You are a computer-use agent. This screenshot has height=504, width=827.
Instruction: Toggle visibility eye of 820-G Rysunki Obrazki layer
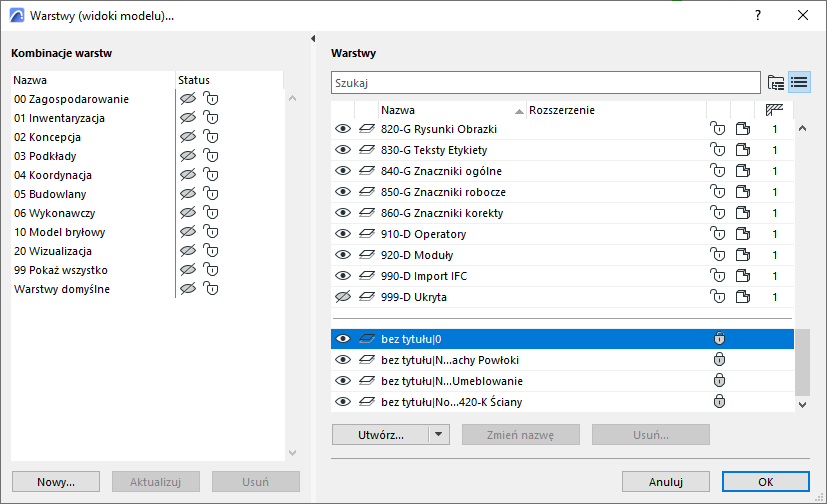pyautogui.click(x=343, y=129)
